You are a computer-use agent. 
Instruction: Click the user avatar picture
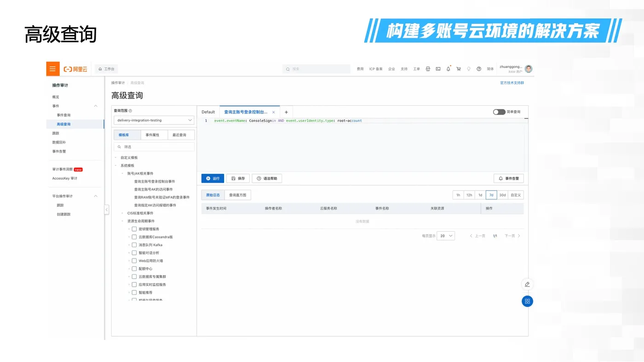tap(529, 69)
